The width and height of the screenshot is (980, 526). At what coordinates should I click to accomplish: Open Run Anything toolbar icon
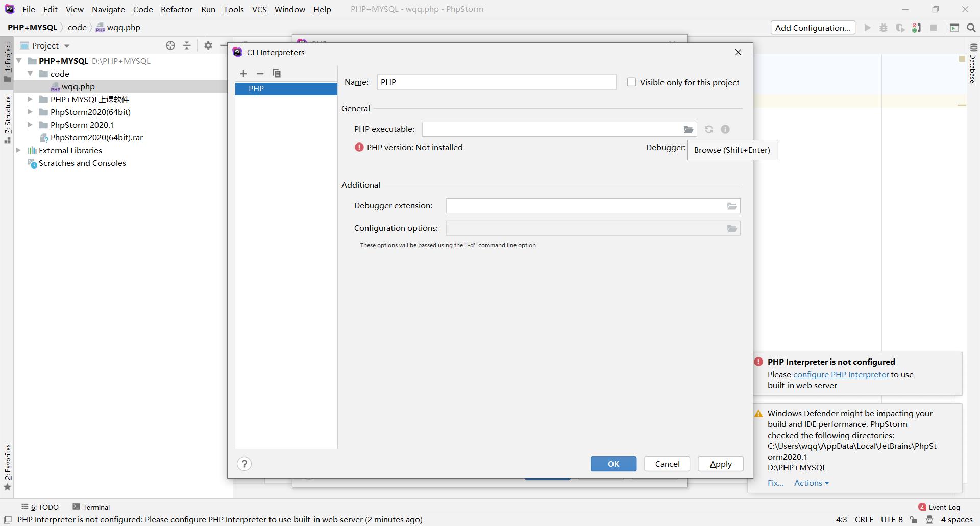pyautogui.click(x=954, y=28)
